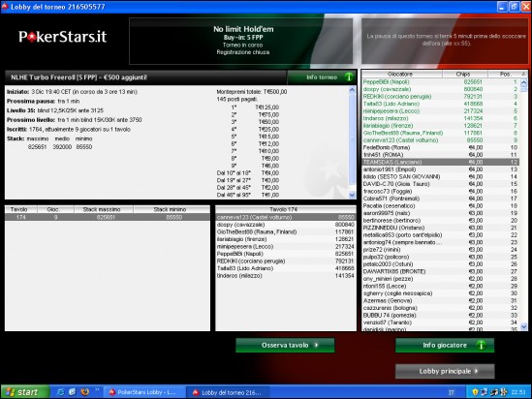Click Lobby del torneo taskbar button
532x399 pixels.
228,392
